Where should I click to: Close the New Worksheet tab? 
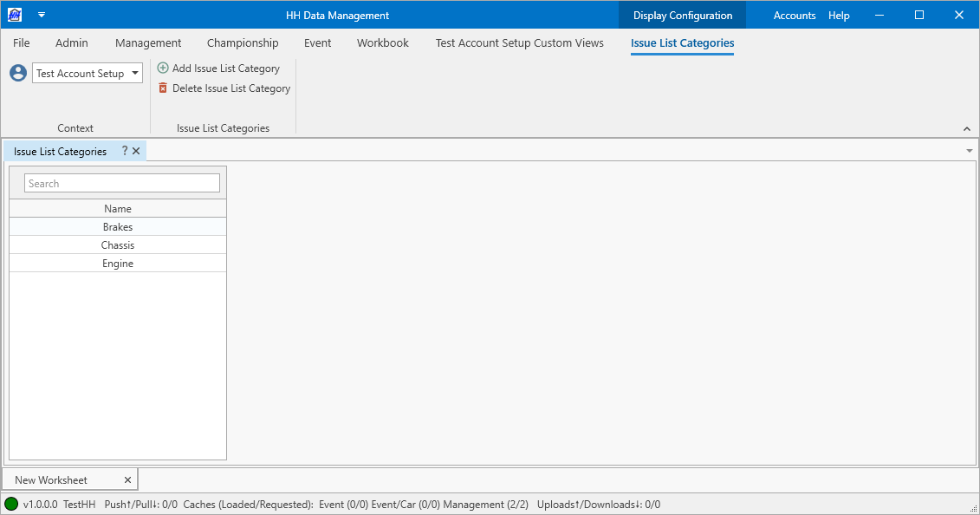click(127, 479)
